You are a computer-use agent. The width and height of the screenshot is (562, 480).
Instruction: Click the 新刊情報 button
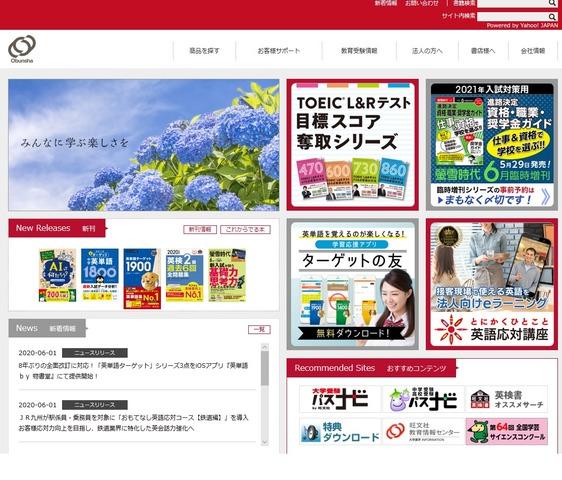[200, 229]
